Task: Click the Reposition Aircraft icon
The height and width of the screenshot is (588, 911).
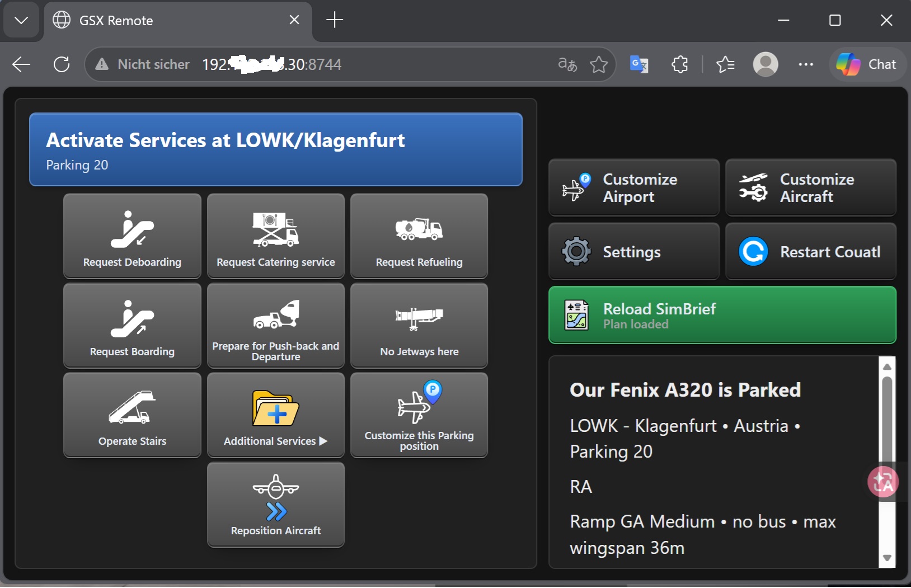Action: pos(276,497)
